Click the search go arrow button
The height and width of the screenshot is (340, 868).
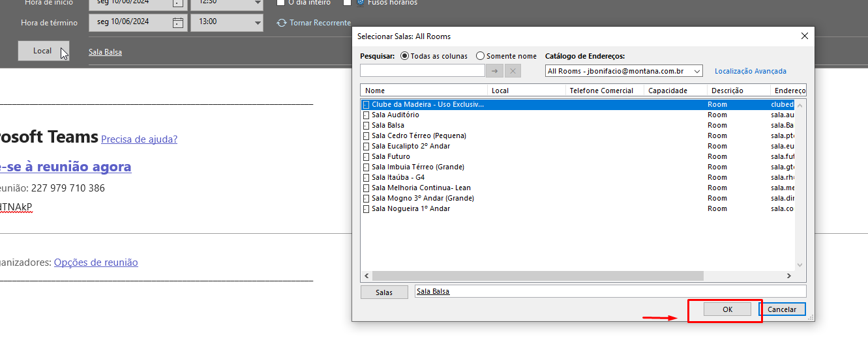(x=494, y=71)
